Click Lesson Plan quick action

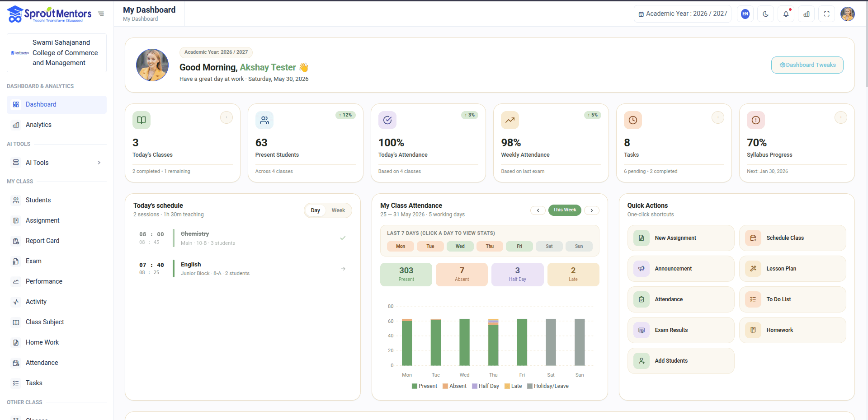click(793, 269)
